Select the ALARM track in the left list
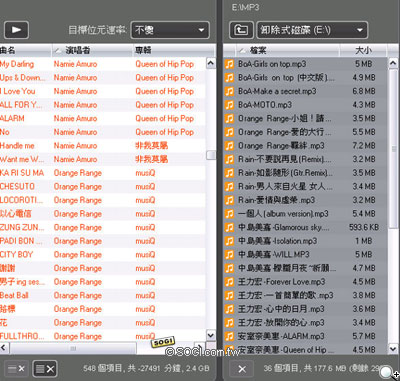 [103, 118]
